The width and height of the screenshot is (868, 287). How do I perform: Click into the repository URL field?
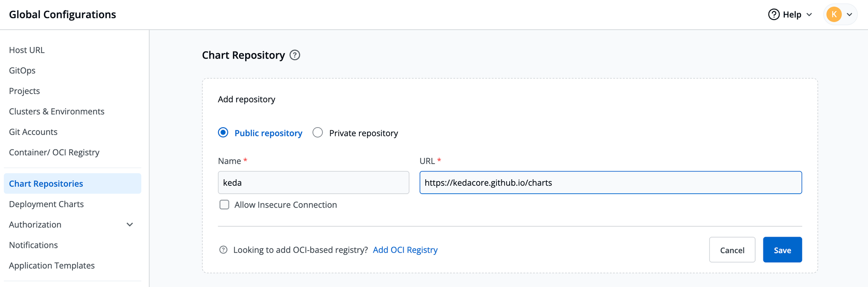(611, 182)
